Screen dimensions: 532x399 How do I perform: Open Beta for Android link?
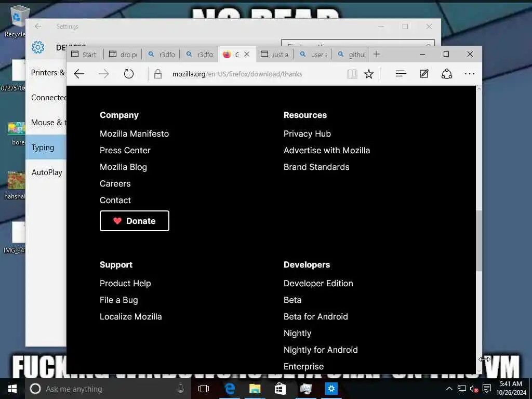(x=316, y=316)
